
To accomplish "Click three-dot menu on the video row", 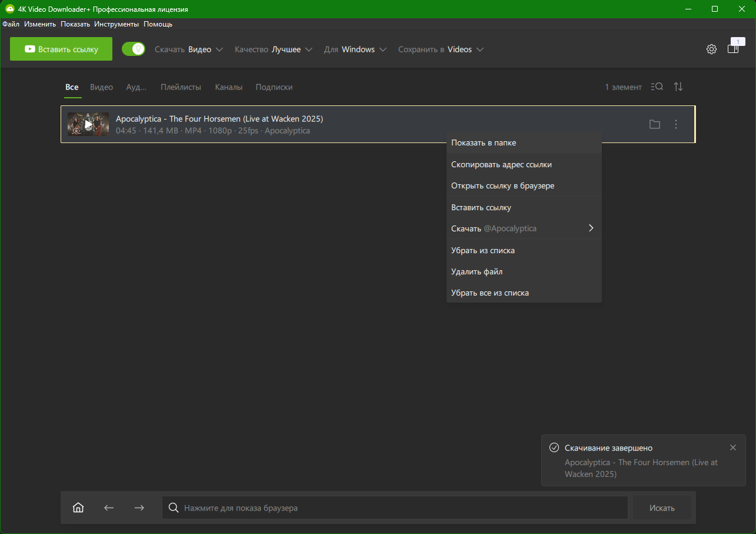I will 676,124.
